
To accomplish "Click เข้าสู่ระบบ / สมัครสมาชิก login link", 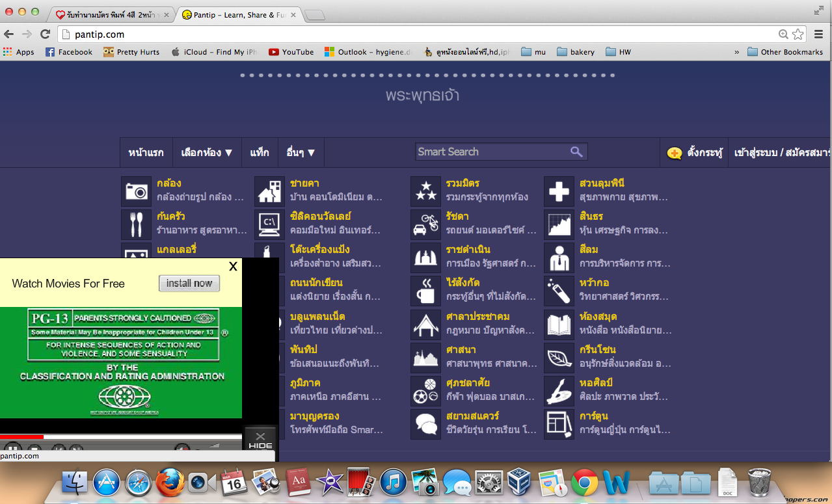I will [782, 153].
